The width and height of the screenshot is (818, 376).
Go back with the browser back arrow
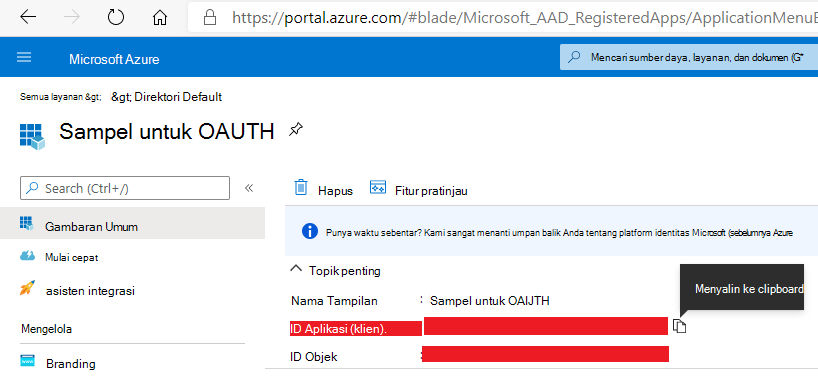[x=28, y=17]
